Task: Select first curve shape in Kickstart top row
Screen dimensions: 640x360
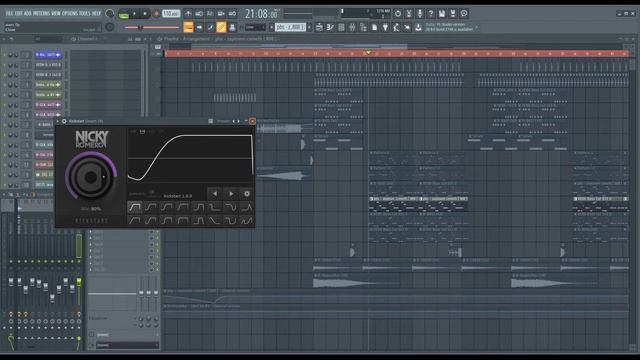Action: (135, 207)
